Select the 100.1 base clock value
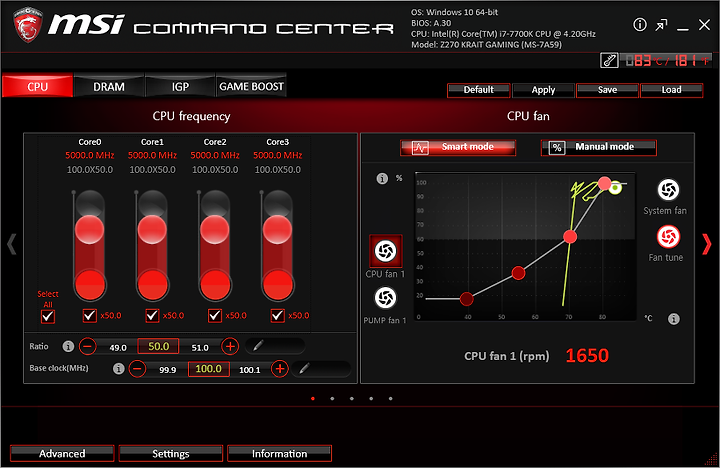Screen dimensions: 720x468 [249, 370]
